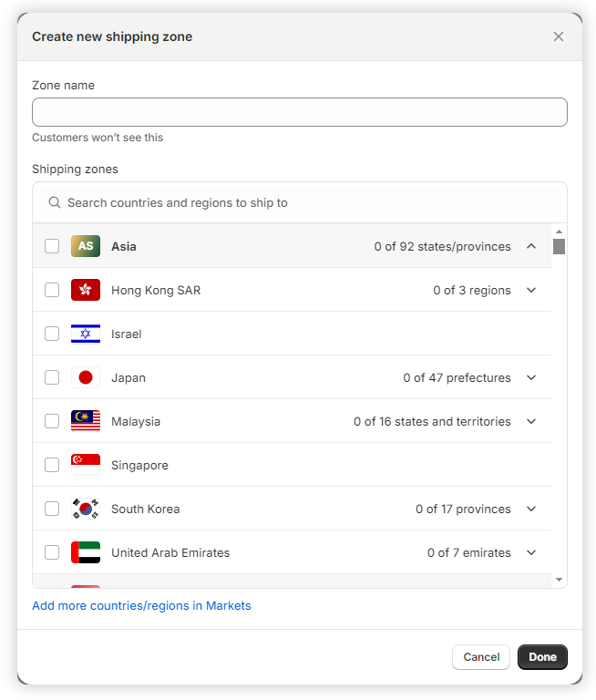
Task: Click the Singapore flag icon
Action: (86, 465)
